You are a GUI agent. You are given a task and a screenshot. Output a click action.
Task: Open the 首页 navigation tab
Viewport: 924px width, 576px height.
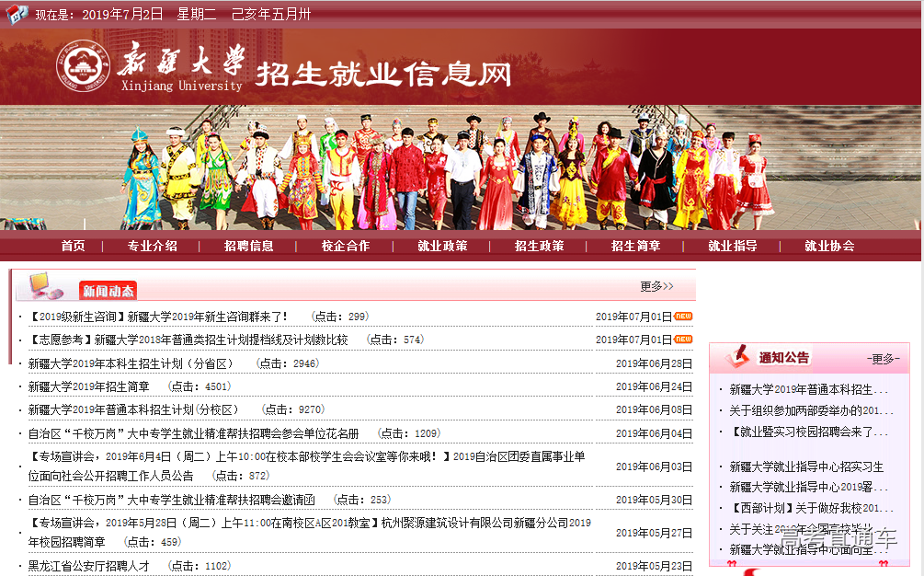[x=73, y=246]
